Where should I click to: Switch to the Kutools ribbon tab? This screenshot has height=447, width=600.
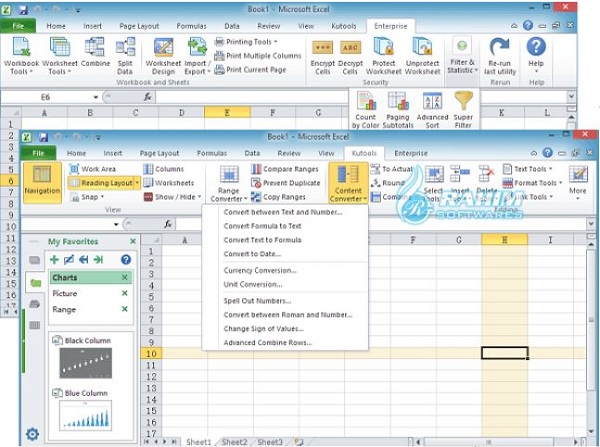point(364,153)
